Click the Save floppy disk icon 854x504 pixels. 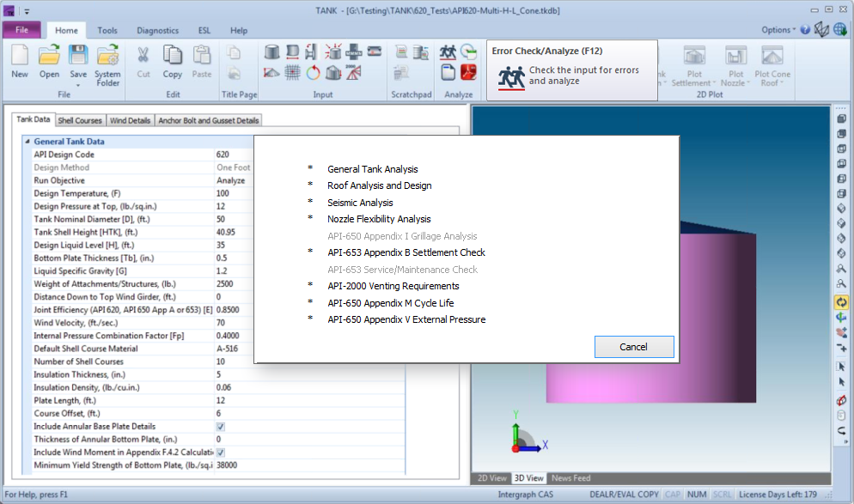[x=78, y=56]
